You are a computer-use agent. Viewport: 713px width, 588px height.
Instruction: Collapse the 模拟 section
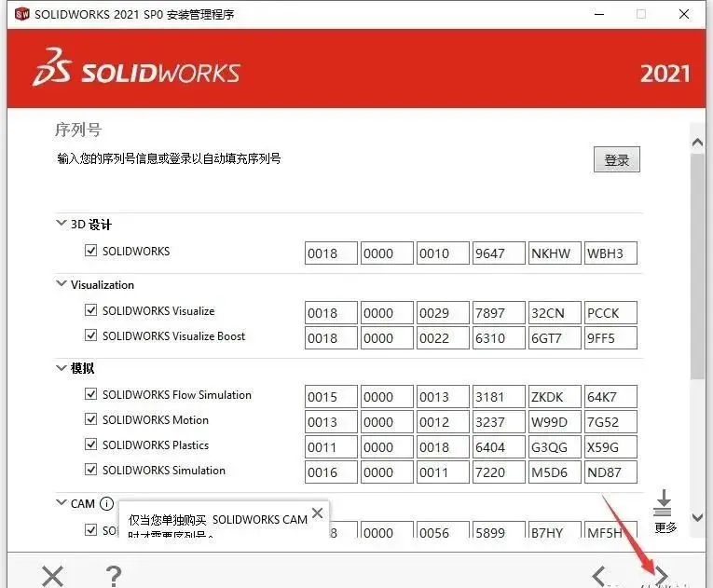pyautogui.click(x=61, y=368)
